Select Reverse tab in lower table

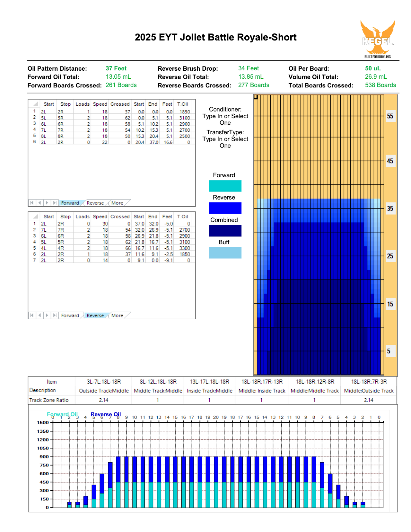pyautogui.click(x=95, y=315)
